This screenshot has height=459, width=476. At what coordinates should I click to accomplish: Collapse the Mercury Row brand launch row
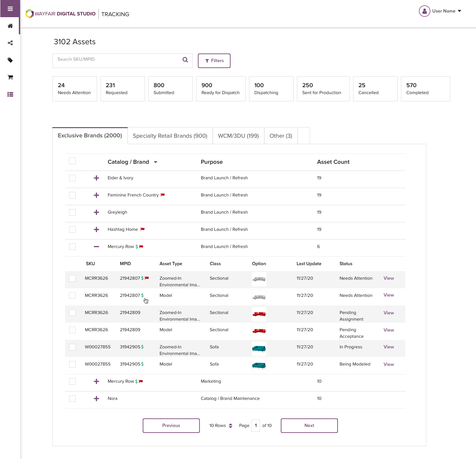click(96, 247)
